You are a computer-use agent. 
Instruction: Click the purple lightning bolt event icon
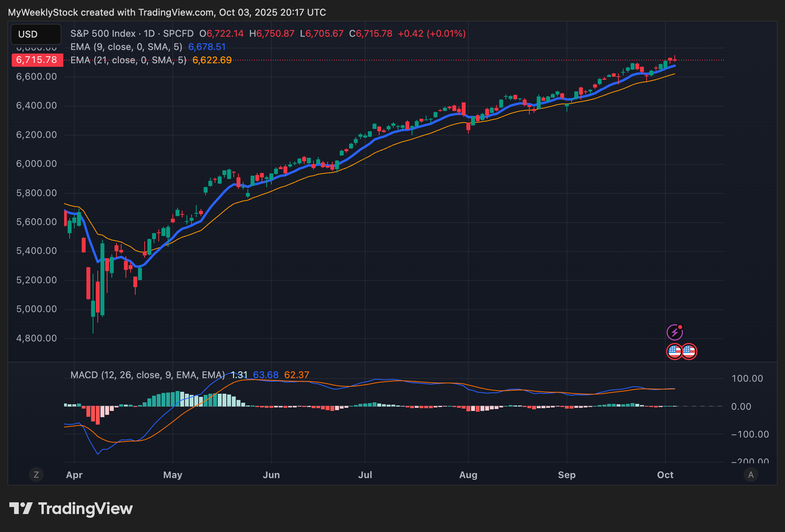point(674,332)
